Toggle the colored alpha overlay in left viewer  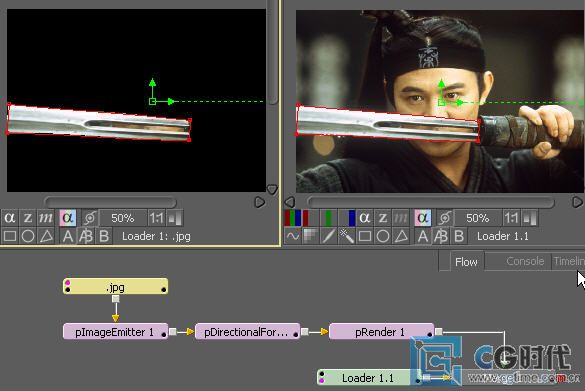pos(68,218)
